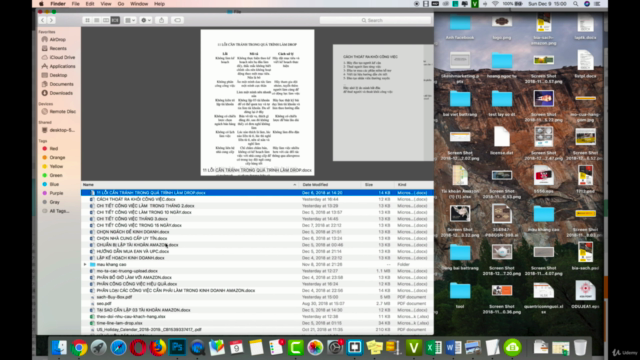Expand the mau khang cao folder

pyautogui.click(x=85, y=264)
